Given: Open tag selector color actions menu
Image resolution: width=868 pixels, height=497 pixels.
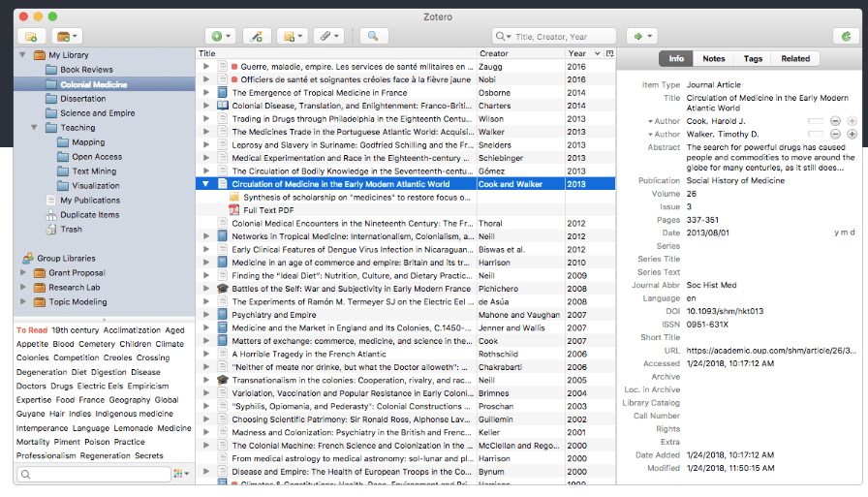Looking at the screenshot, I should tap(180, 474).
